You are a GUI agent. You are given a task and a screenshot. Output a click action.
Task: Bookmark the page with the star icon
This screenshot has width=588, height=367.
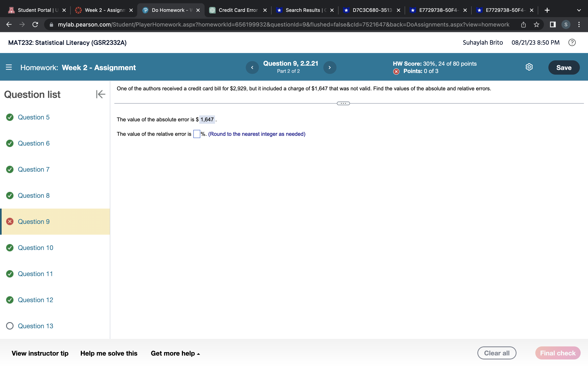536,24
